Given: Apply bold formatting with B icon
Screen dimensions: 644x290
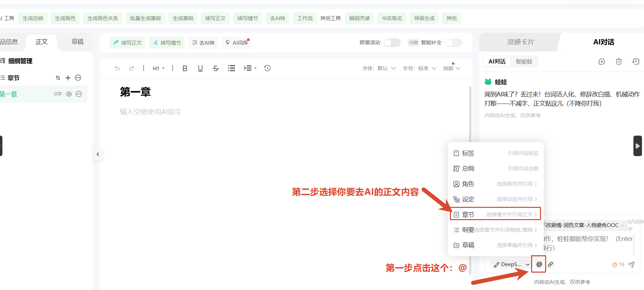Looking at the screenshot, I should click(185, 68).
